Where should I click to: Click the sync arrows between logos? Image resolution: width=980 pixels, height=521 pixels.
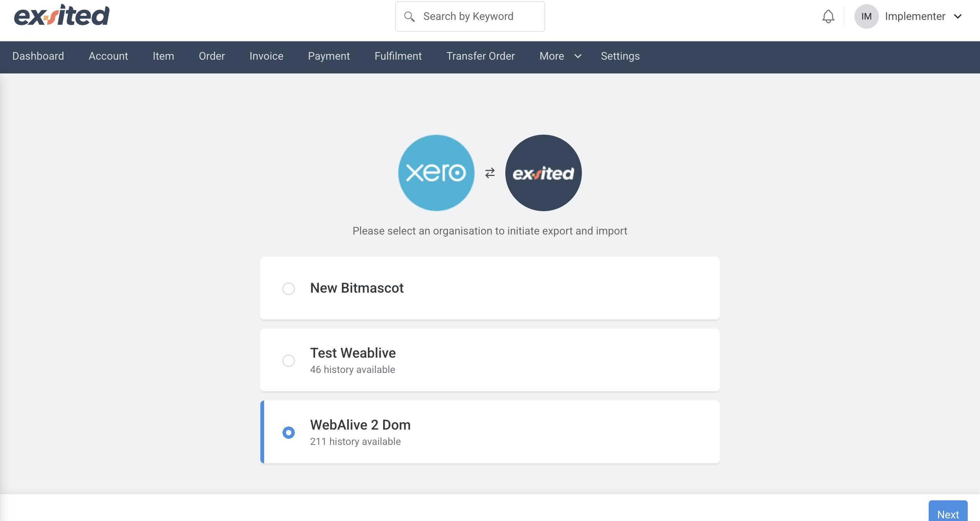[x=490, y=173]
